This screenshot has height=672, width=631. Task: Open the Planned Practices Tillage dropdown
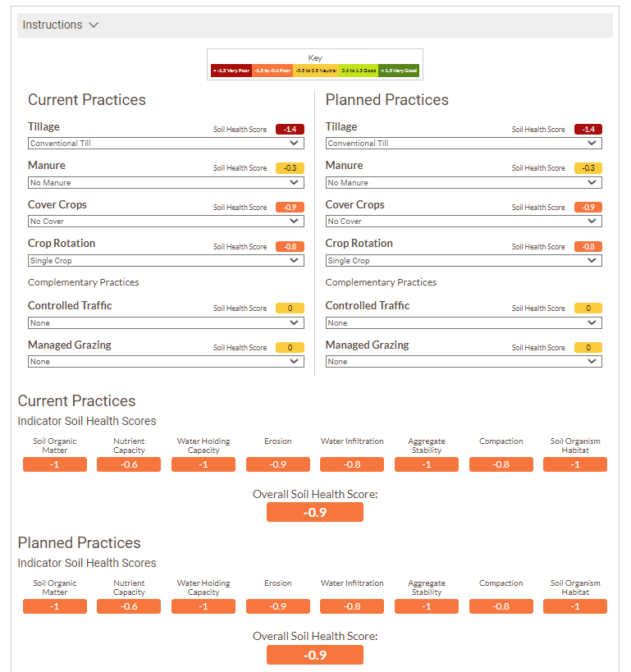click(464, 144)
